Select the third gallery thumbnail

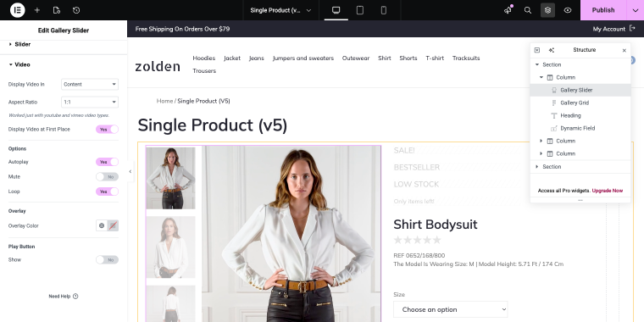(170, 303)
